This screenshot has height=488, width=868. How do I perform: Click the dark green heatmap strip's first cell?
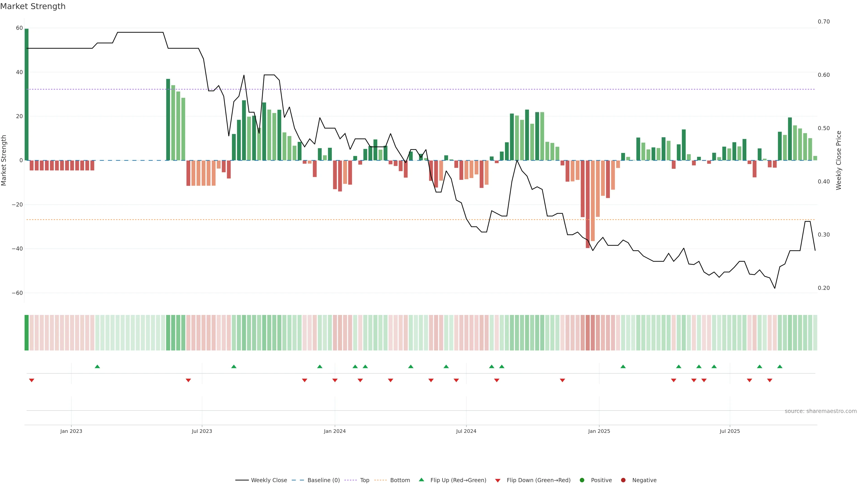coord(27,333)
